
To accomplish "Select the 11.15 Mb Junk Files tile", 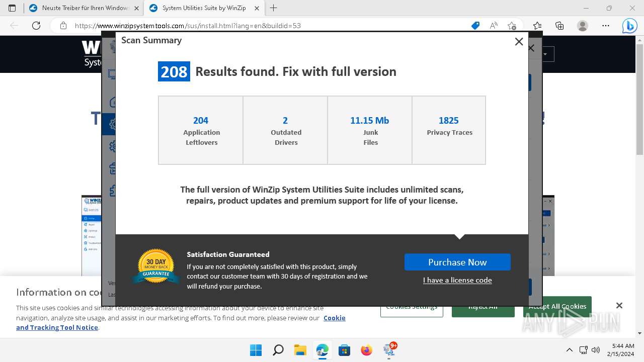I will coord(370,130).
